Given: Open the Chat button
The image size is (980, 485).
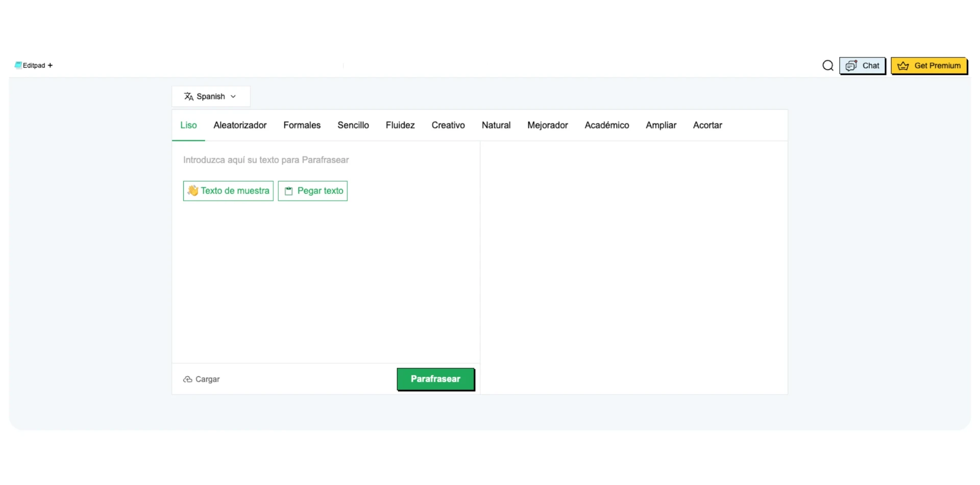Looking at the screenshot, I should click(x=862, y=66).
